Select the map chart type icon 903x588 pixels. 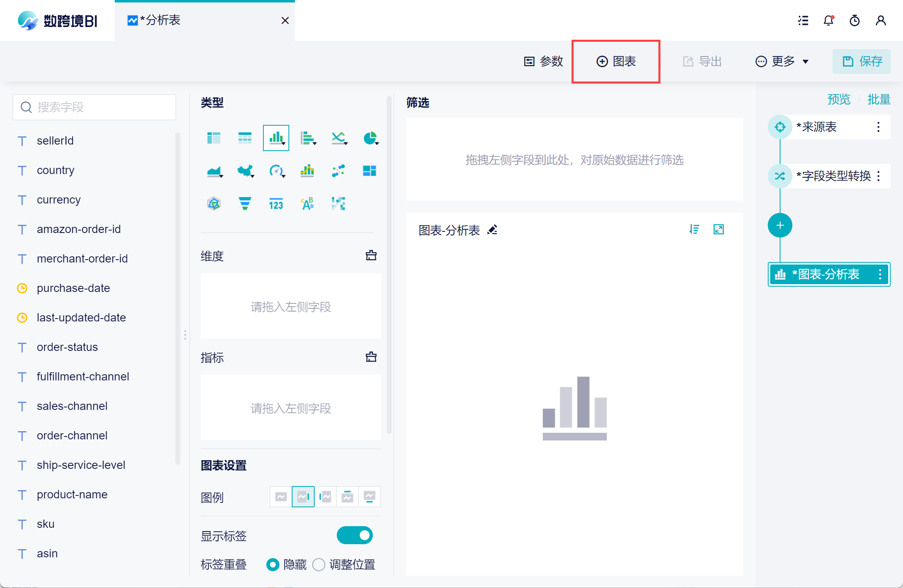(x=245, y=171)
